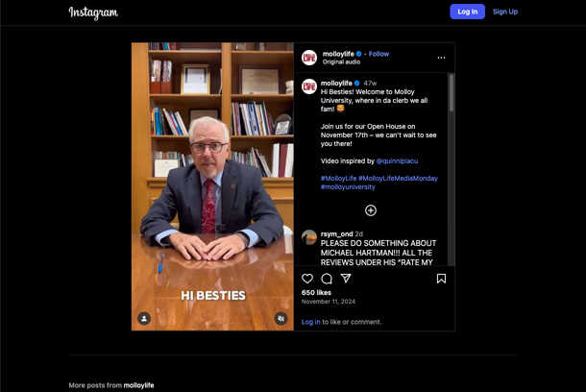Open the @quinnipiacu mention
The image size is (586, 392).
point(397,161)
